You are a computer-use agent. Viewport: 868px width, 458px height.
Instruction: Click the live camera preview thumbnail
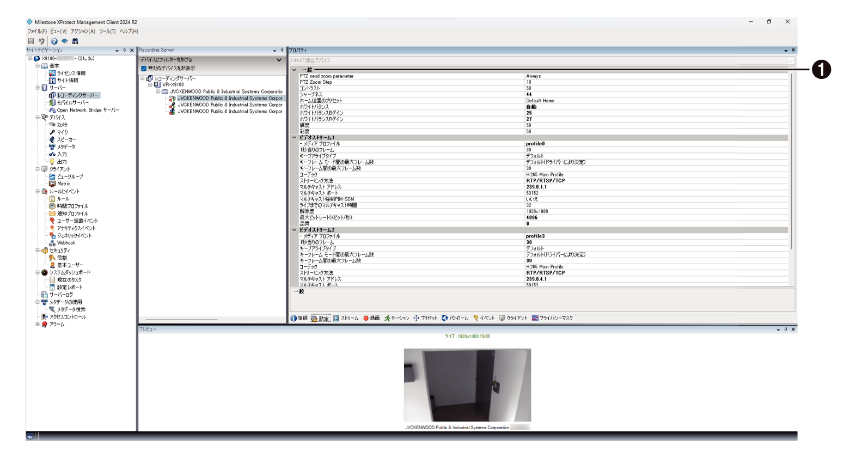tap(467, 385)
